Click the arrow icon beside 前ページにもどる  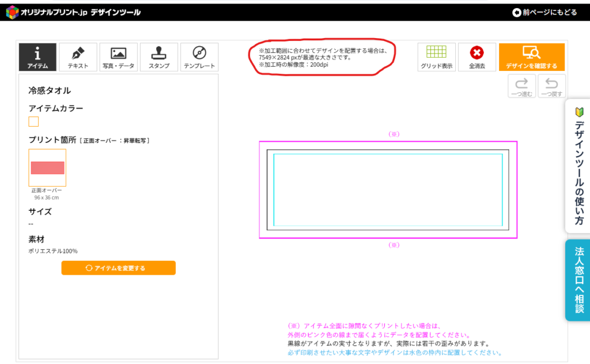[516, 12]
